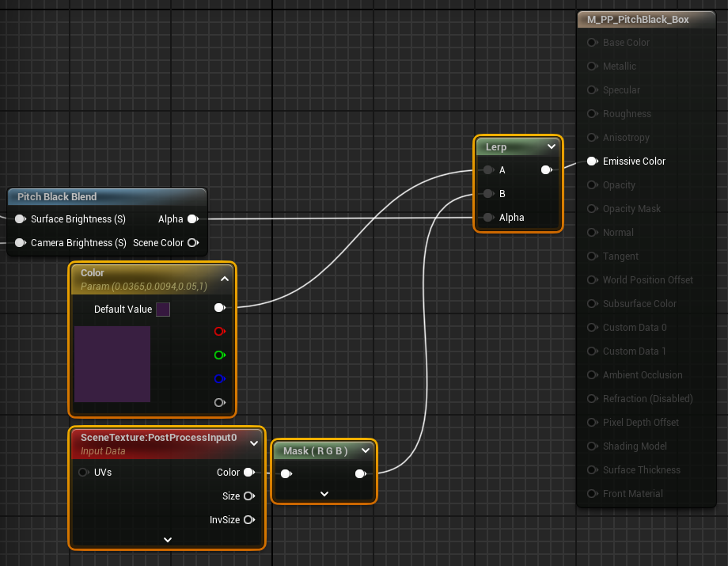Click the SceneTexture Size output pin

coord(249,496)
